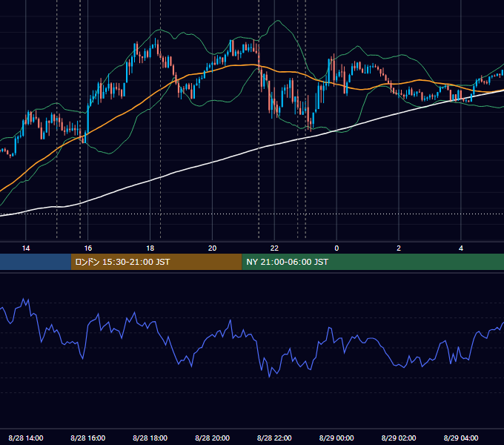
Task: Click the 8/29 00:00 date label
Action: click(x=336, y=438)
